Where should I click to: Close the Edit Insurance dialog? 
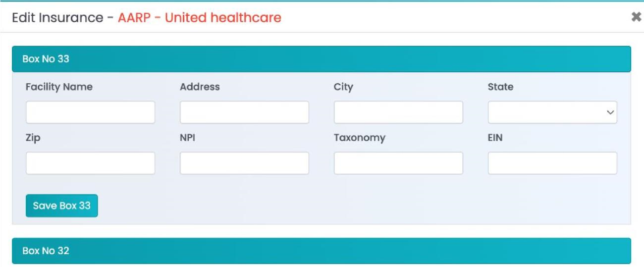tap(636, 17)
